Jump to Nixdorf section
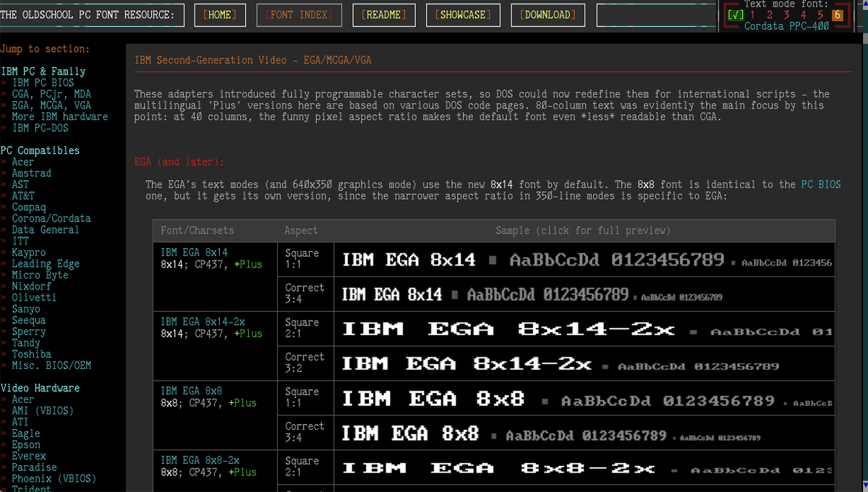Viewport: 868px width, 492px height. (x=31, y=286)
